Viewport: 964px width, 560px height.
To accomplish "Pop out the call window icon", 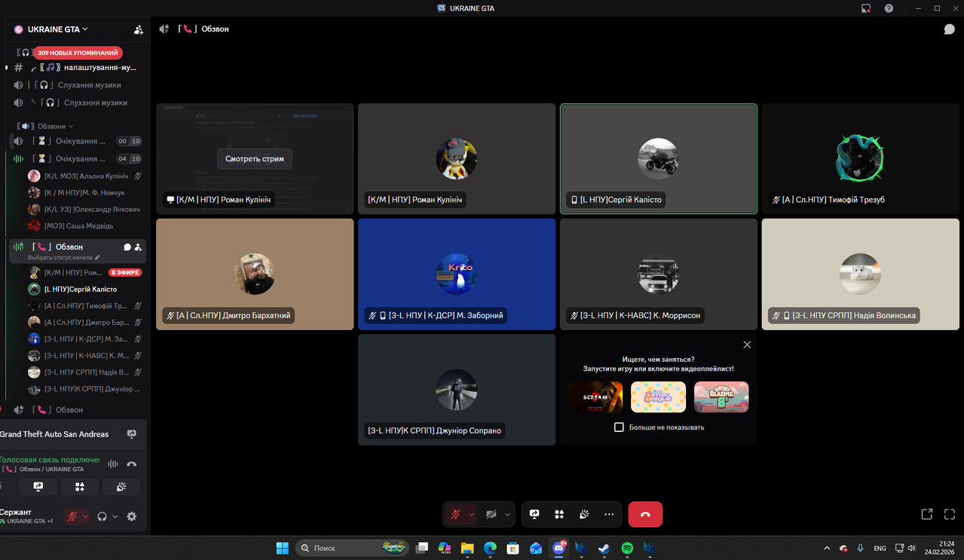I will coord(927,514).
